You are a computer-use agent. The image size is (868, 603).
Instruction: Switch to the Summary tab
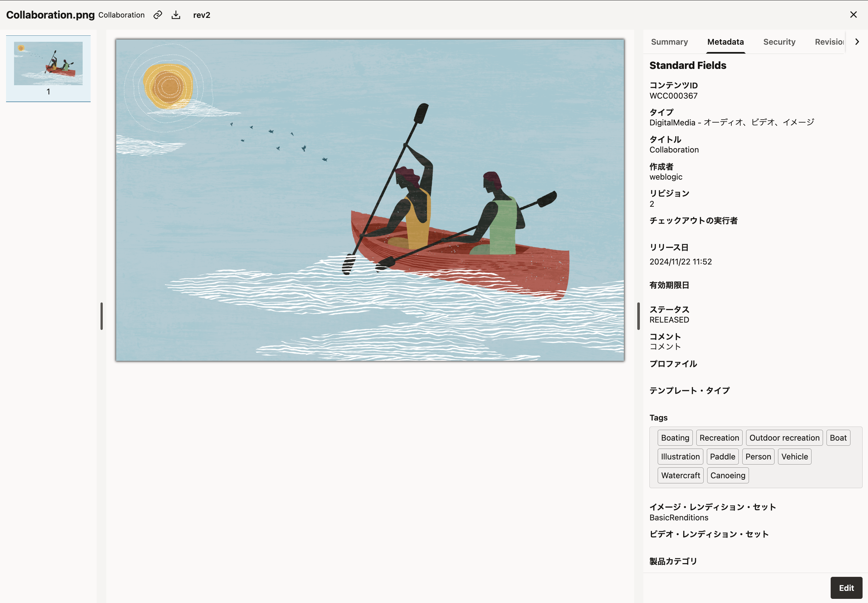(x=669, y=42)
